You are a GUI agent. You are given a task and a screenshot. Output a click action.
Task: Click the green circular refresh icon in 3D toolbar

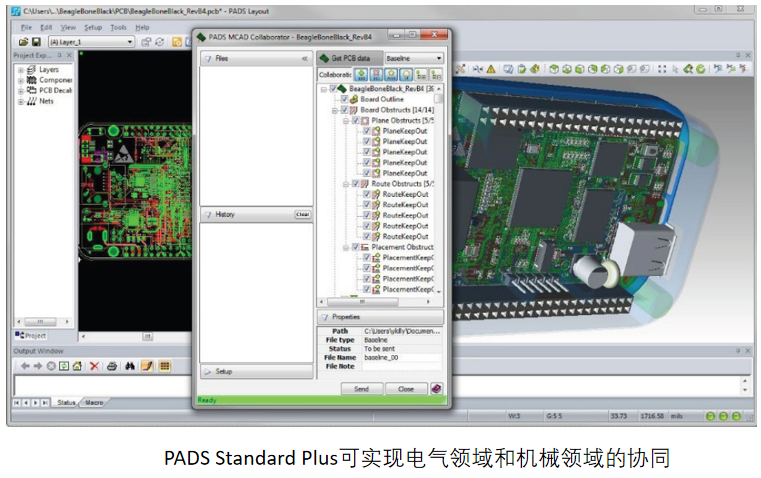700,69
